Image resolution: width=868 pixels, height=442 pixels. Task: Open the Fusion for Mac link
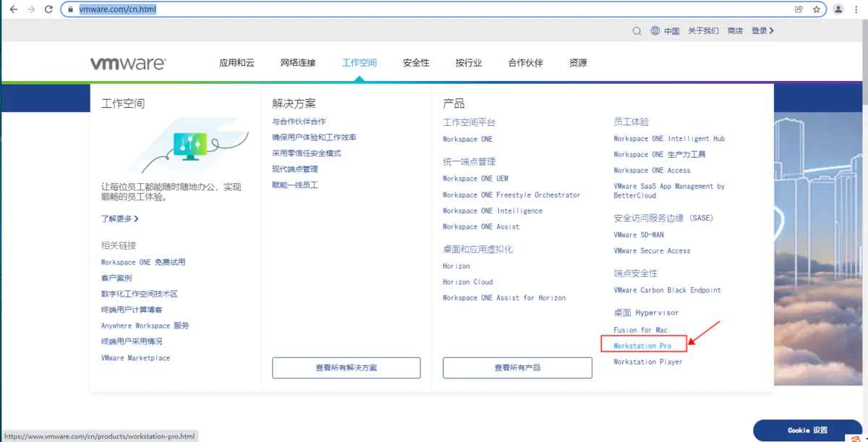[640, 330]
